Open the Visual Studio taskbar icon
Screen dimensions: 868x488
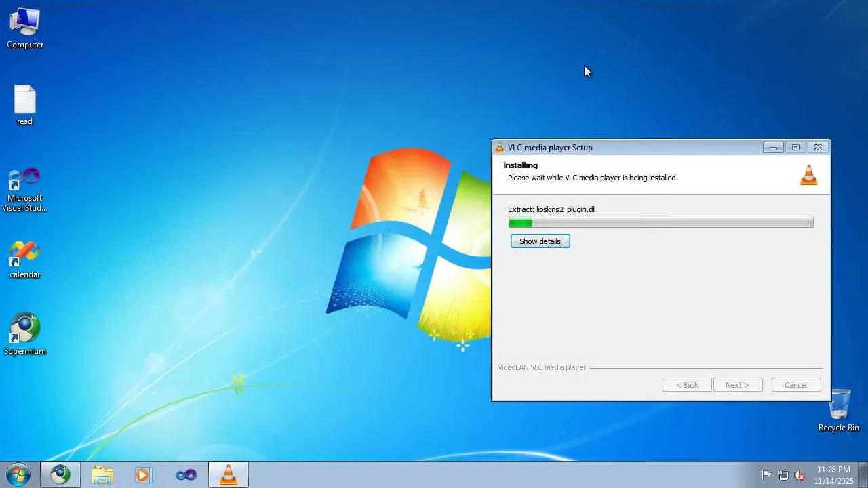click(186, 475)
